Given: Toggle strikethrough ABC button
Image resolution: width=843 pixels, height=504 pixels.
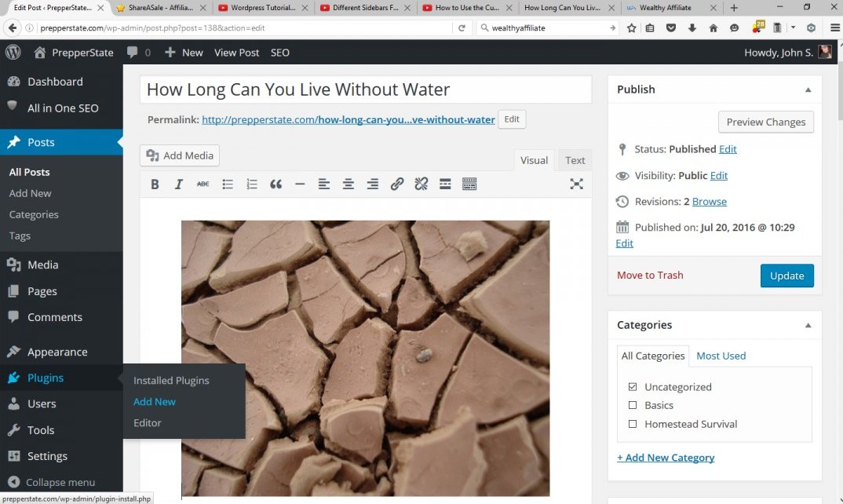Looking at the screenshot, I should click(203, 184).
